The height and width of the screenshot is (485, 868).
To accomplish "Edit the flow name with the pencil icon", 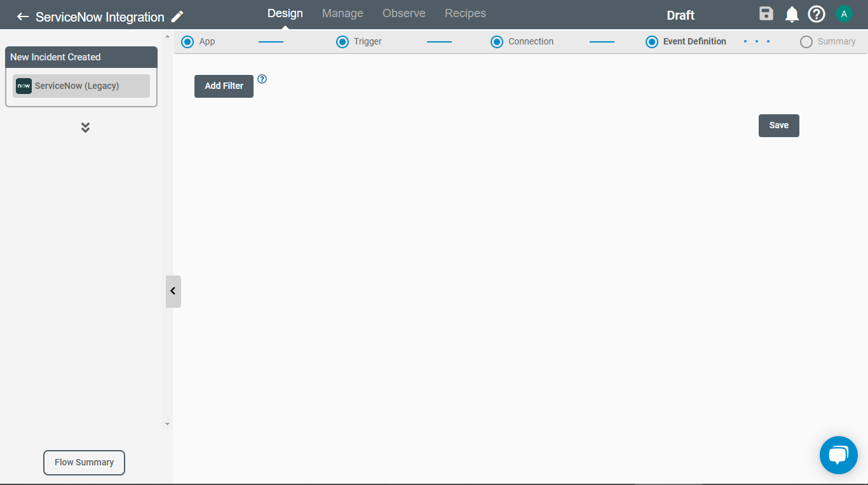I will [177, 17].
